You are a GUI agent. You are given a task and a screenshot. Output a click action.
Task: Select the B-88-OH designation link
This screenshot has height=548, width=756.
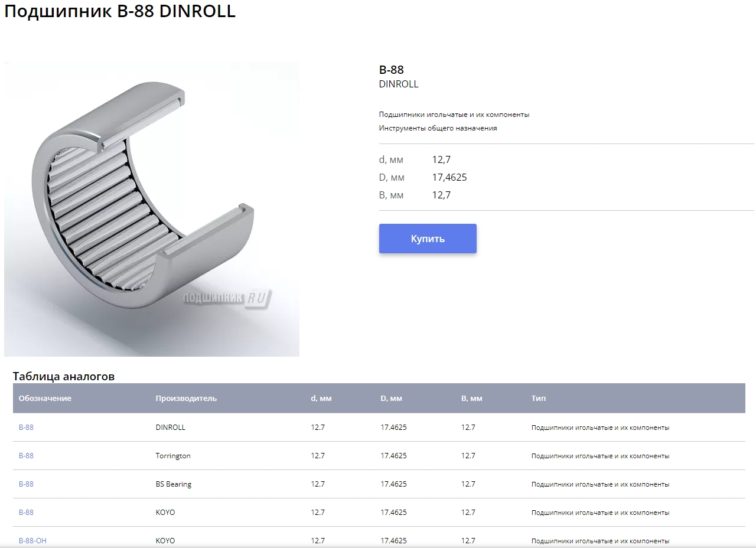[32, 540]
